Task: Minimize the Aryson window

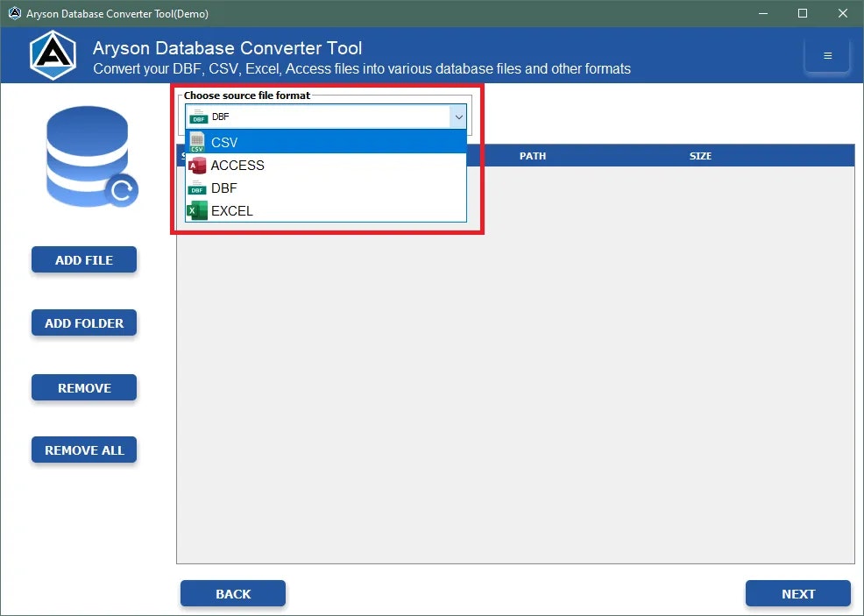Action: pos(763,13)
